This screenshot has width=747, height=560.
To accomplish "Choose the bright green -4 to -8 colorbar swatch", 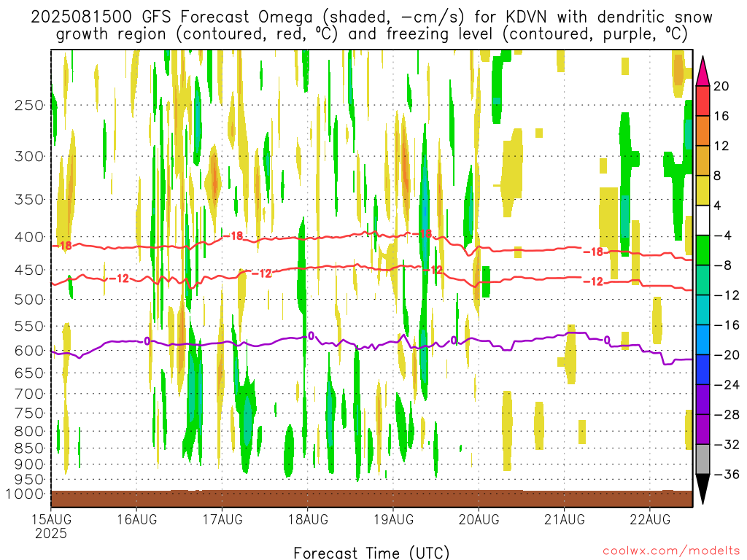I will [x=703, y=251].
